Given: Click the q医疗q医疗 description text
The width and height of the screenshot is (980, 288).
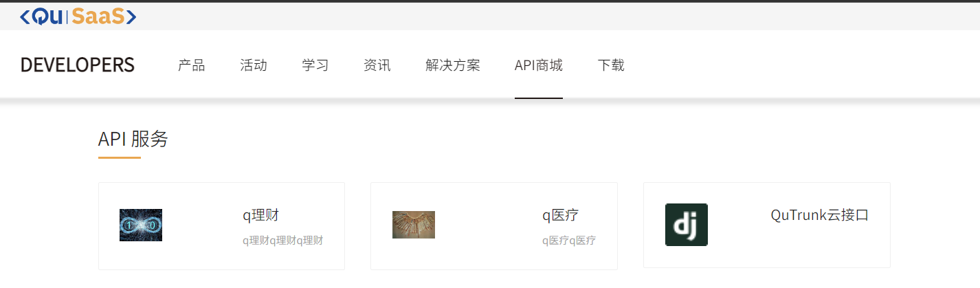Looking at the screenshot, I should [569, 241].
